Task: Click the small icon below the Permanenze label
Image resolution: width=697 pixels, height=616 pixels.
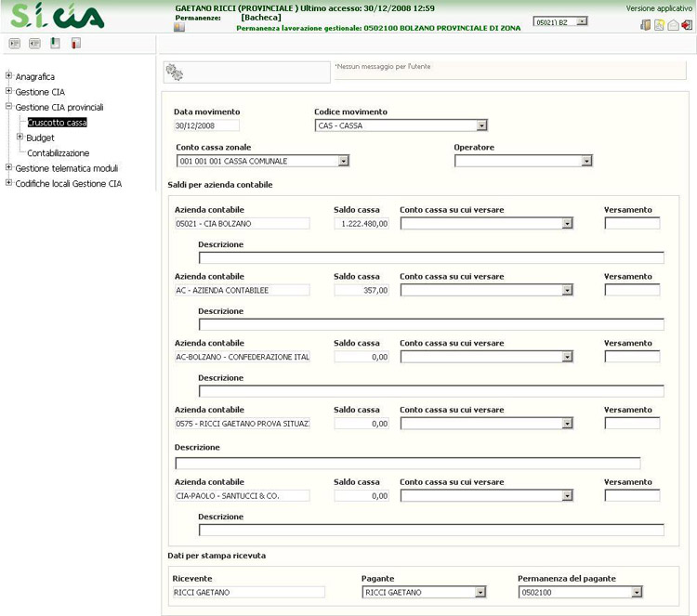Action: [x=179, y=28]
